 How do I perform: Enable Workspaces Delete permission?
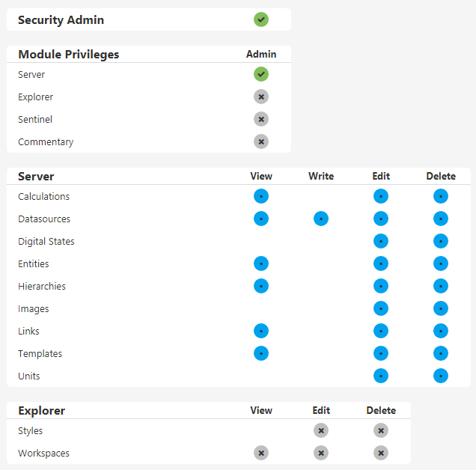(380, 453)
